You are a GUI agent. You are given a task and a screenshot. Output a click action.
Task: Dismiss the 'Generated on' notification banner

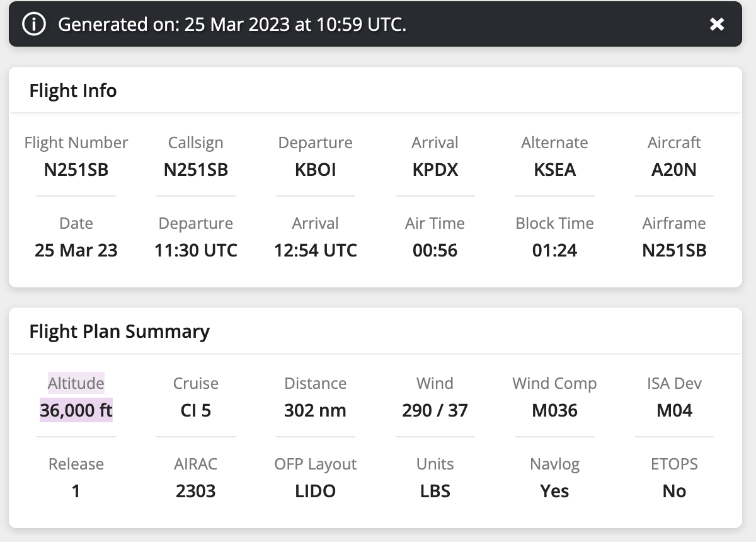tap(717, 25)
